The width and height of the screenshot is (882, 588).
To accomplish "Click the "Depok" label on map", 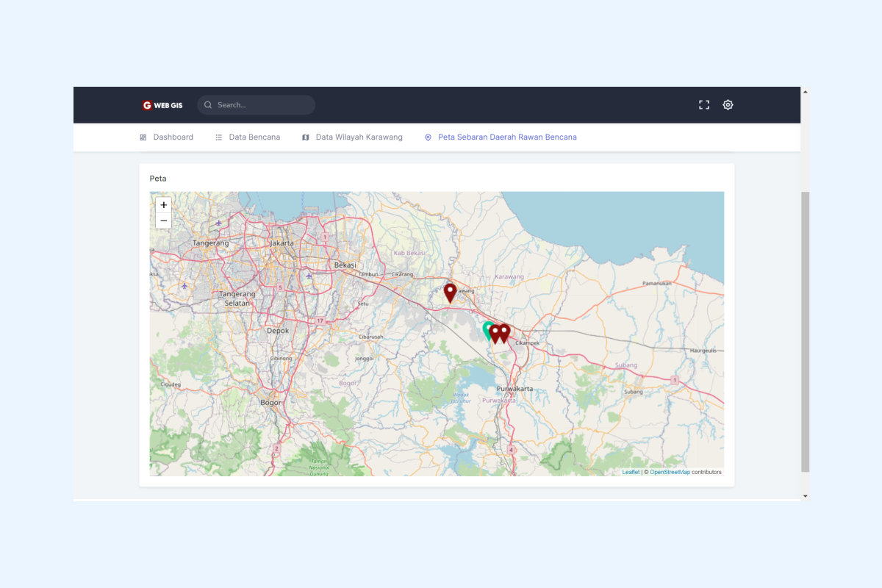I will (278, 331).
